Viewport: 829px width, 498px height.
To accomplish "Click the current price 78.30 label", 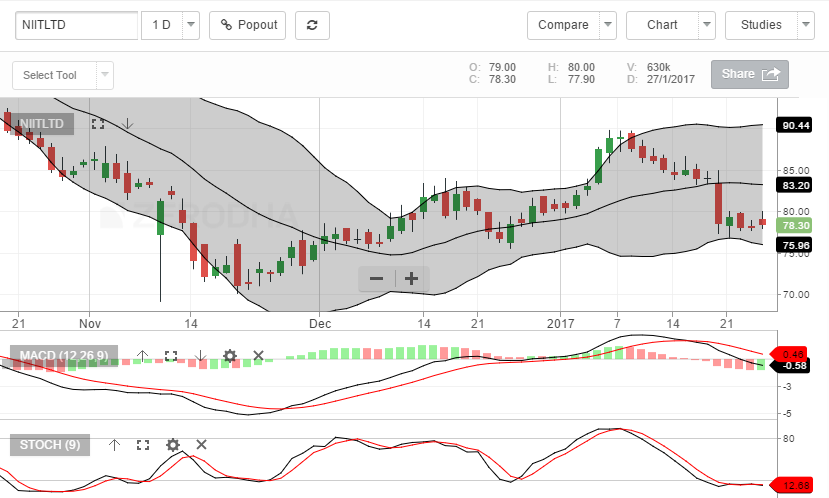I will click(794, 226).
